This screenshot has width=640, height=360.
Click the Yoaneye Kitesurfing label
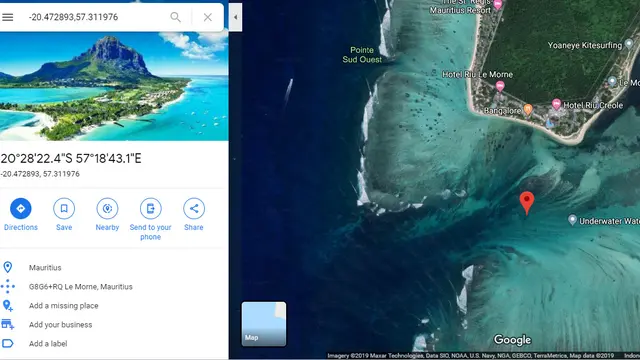(x=584, y=45)
